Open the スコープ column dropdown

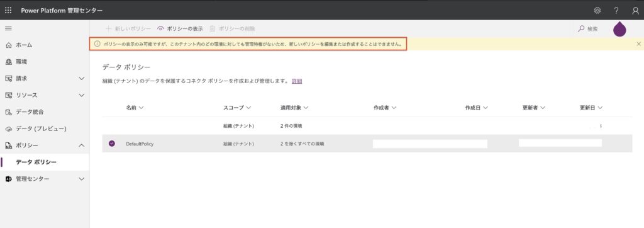(249, 108)
